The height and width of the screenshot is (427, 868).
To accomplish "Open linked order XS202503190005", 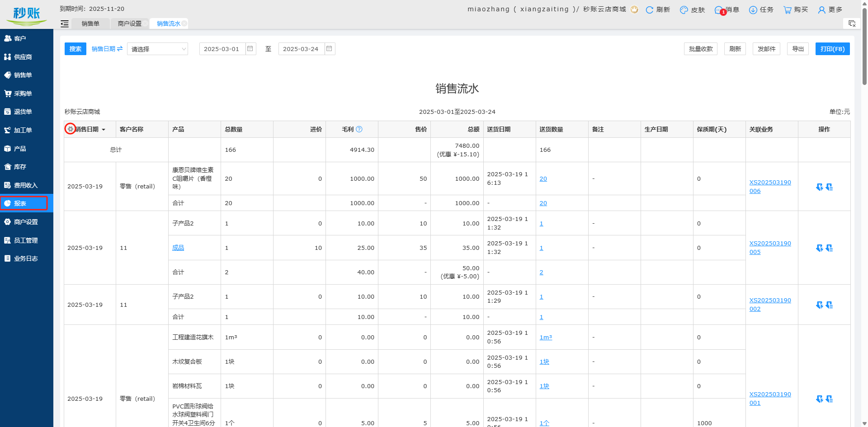I will 770,248.
